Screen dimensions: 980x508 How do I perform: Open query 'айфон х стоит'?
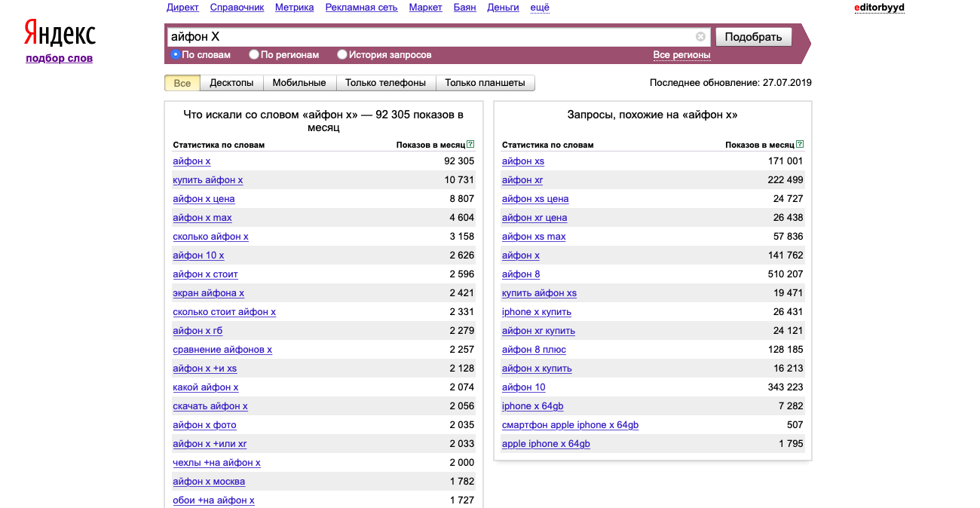pyautogui.click(x=205, y=274)
